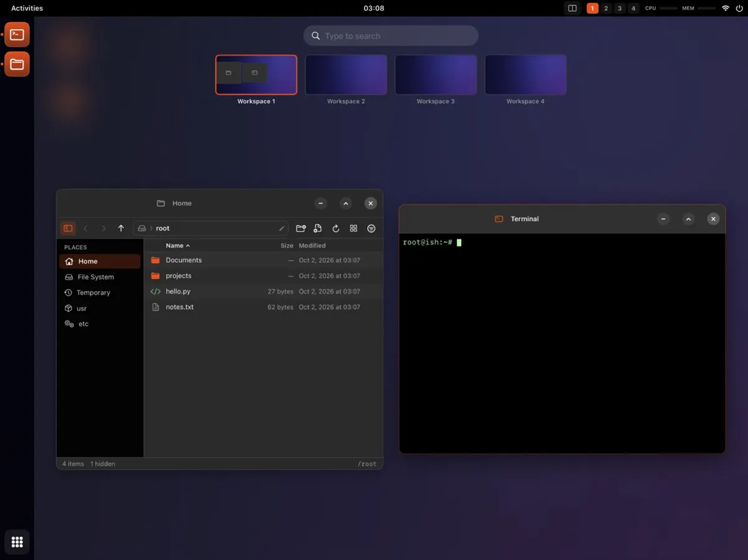Click the projects folder icon
This screenshot has width=748, height=560.
156,276
